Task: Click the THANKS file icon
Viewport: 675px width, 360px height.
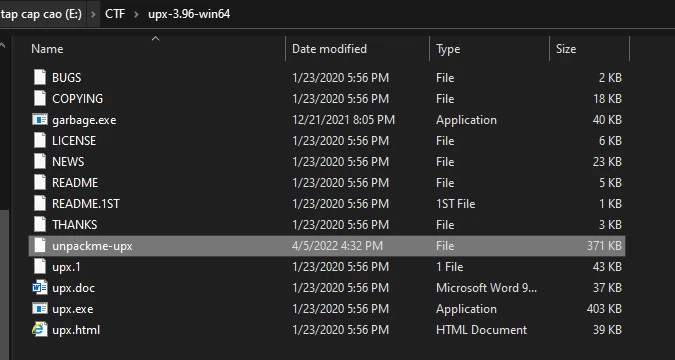Action: 40,225
